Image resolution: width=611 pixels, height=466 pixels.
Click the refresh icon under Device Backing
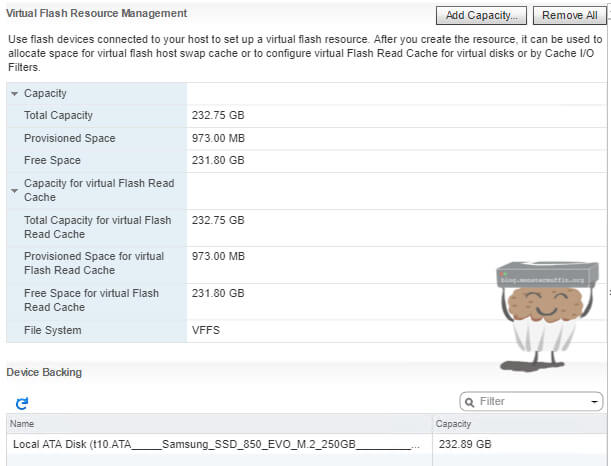coord(22,403)
